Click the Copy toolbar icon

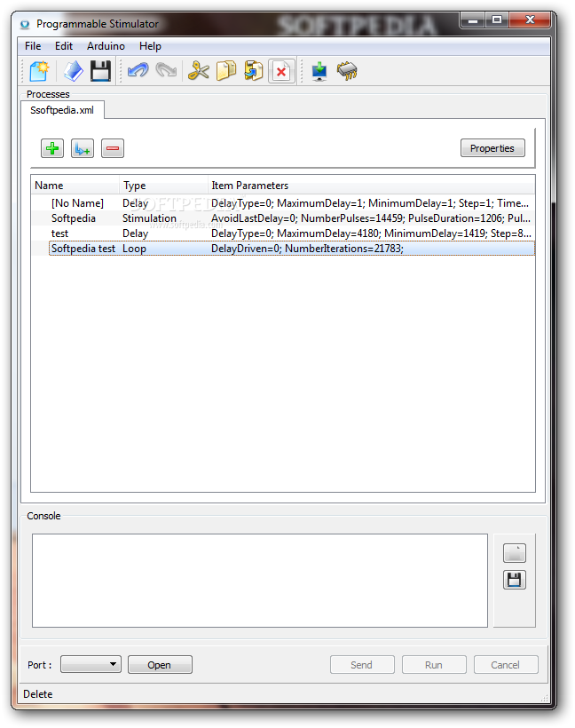point(226,72)
